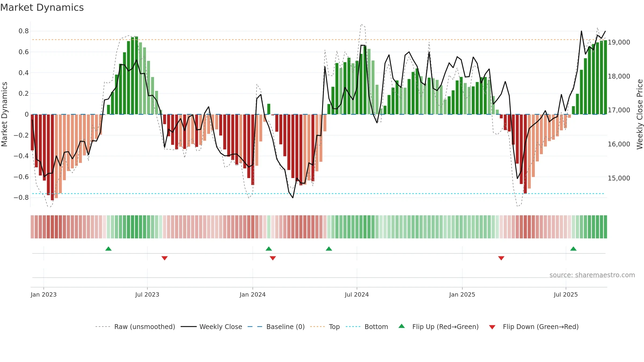644x362 pixels.
Task: Toggle the Bottom legend entry
Action: (367, 327)
